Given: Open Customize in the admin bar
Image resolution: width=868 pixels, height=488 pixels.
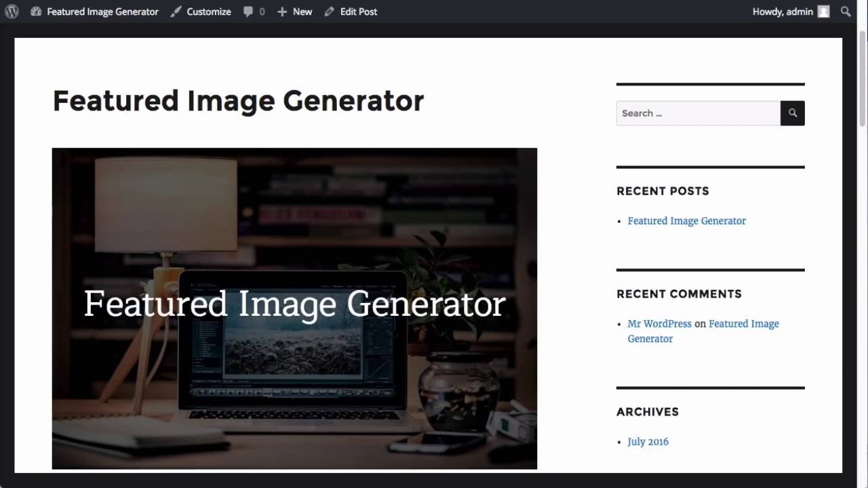Looking at the screenshot, I should pos(201,12).
